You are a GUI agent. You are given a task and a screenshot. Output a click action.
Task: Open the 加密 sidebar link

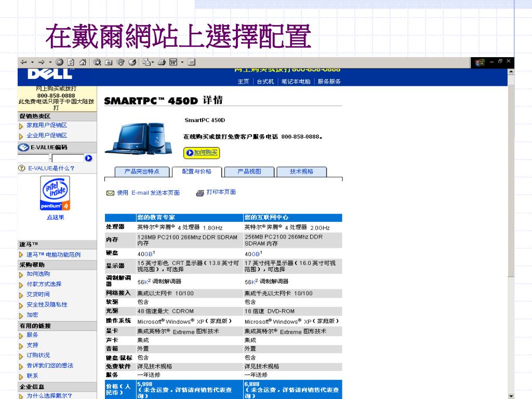click(x=33, y=314)
